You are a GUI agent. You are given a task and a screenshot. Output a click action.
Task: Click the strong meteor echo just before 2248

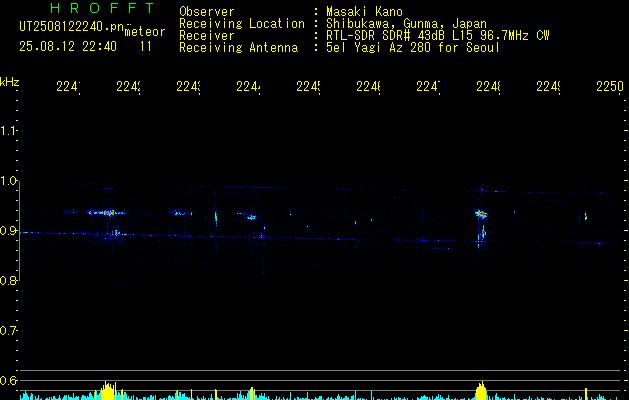point(481,214)
